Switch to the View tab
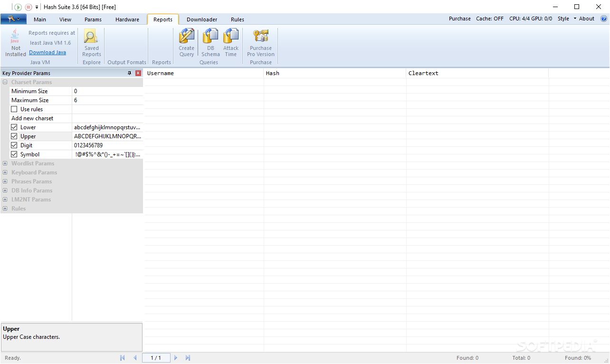Screen dimensions: 610x364 pos(66,19)
